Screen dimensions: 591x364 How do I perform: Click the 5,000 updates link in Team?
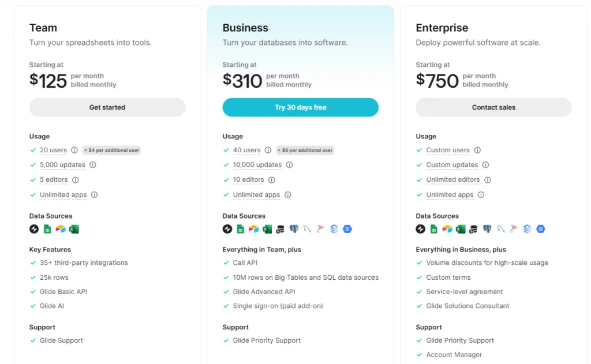click(62, 165)
